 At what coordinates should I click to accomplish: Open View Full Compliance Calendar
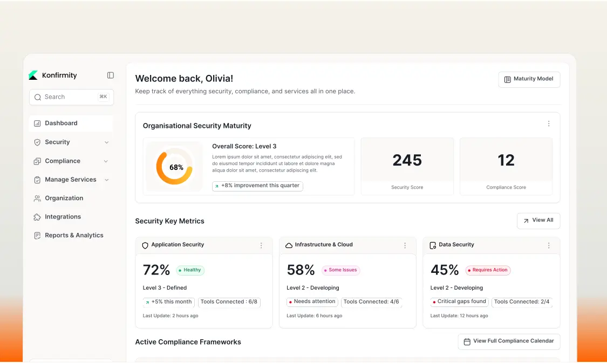coord(509,341)
